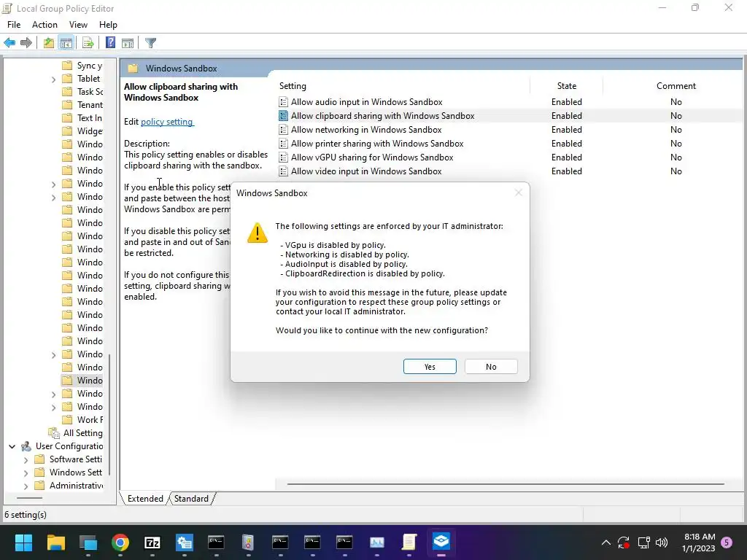Select the Text In folder in tree
The height and width of the screenshot is (560, 747).
pos(90,117)
